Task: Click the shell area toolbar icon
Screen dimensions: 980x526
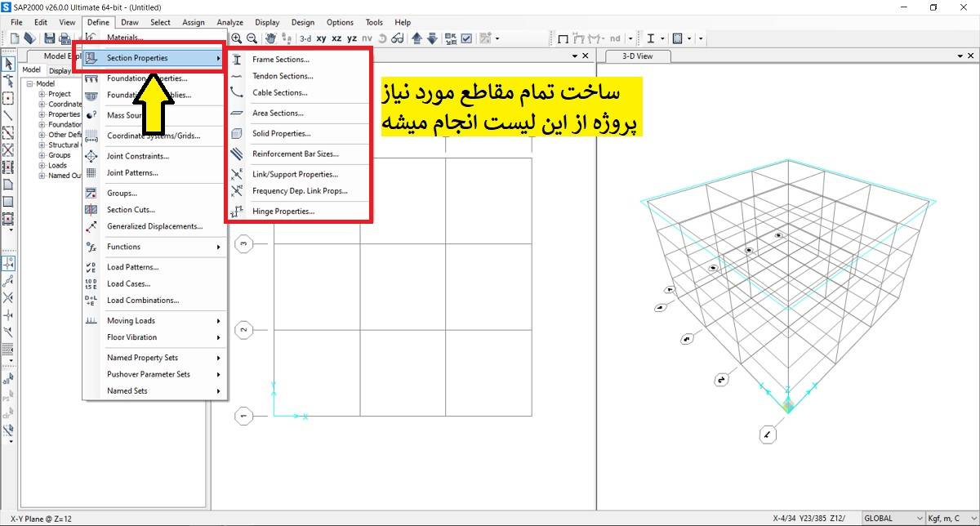Action: coord(678,38)
